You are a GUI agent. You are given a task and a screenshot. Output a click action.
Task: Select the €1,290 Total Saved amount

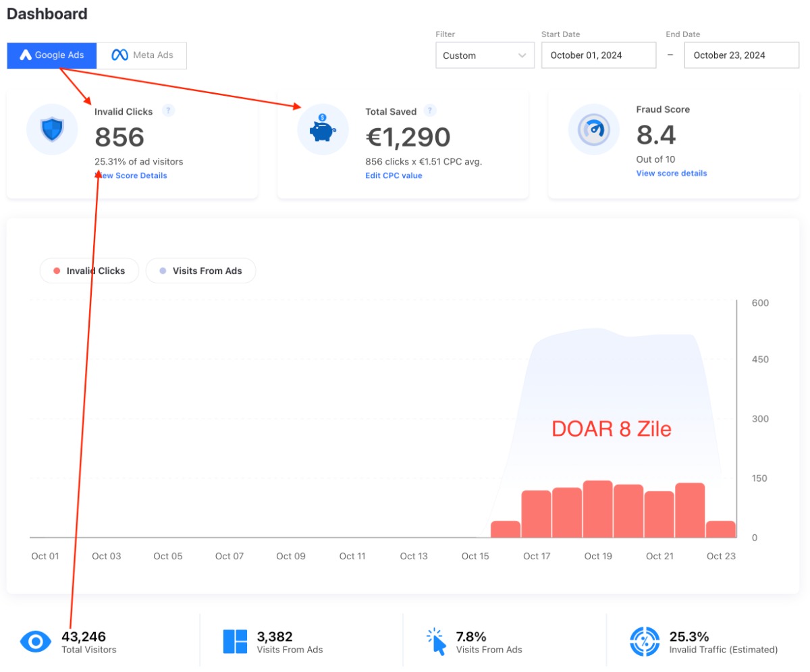(x=408, y=137)
